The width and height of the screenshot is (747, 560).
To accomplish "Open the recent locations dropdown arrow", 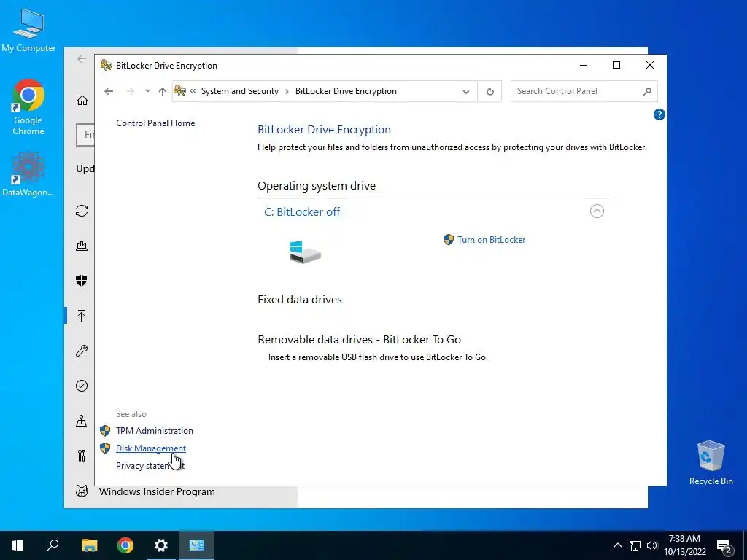I will click(x=147, y=91).
